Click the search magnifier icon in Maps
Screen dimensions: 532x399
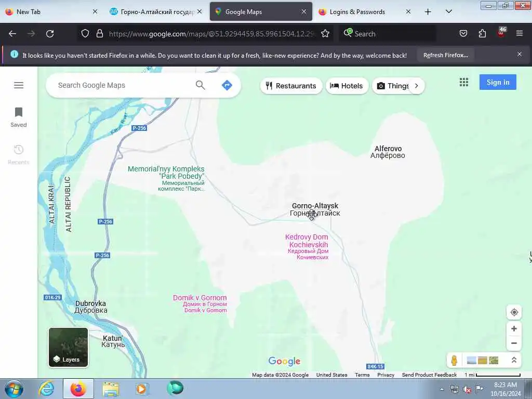(x=200, y=85)
